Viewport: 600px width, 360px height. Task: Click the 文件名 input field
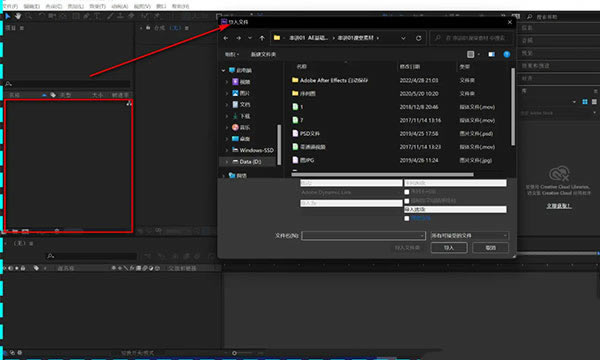click(364, 236)
